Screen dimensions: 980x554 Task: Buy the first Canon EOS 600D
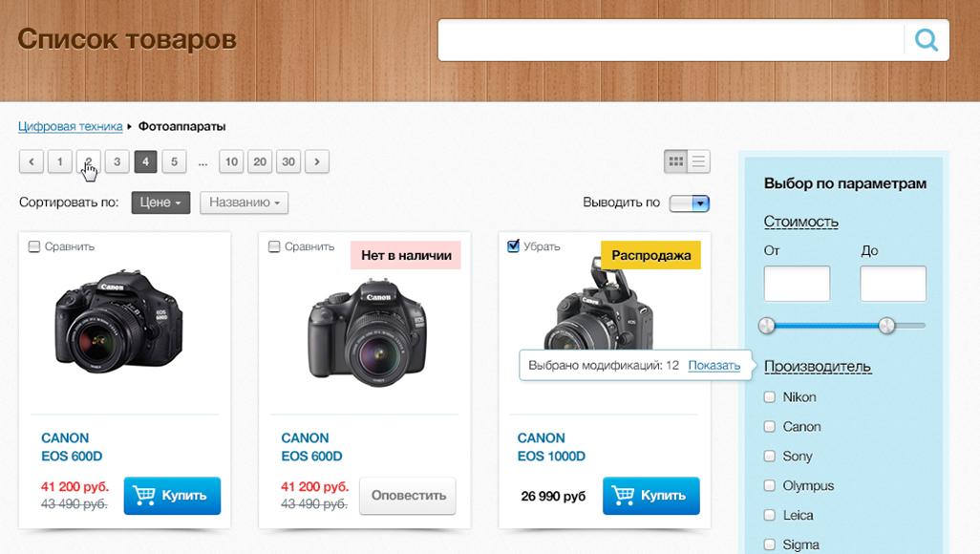(173, 496)
